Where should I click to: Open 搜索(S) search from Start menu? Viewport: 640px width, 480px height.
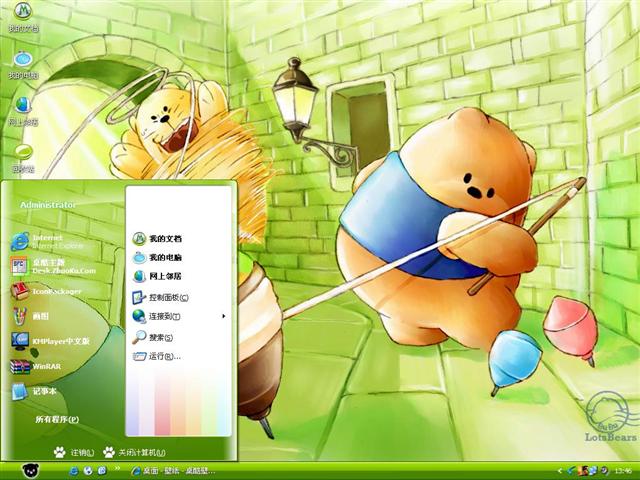coord(153,337)
